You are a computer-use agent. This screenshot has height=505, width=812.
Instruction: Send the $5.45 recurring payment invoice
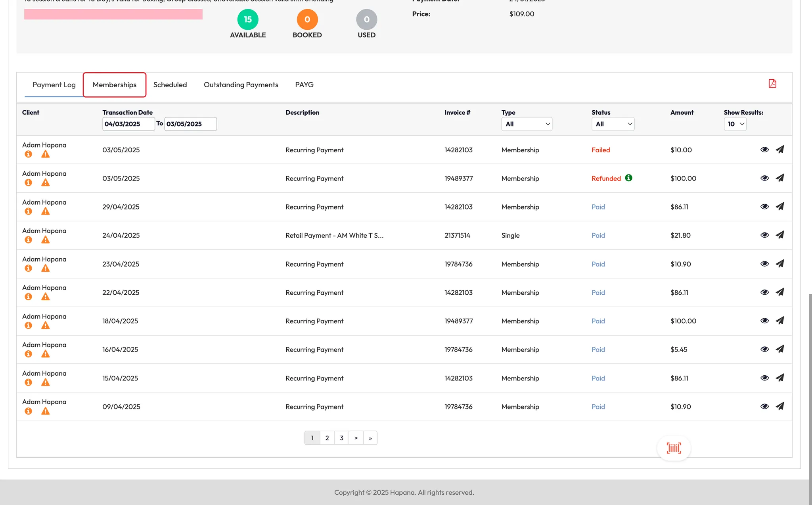coord(779,349)
